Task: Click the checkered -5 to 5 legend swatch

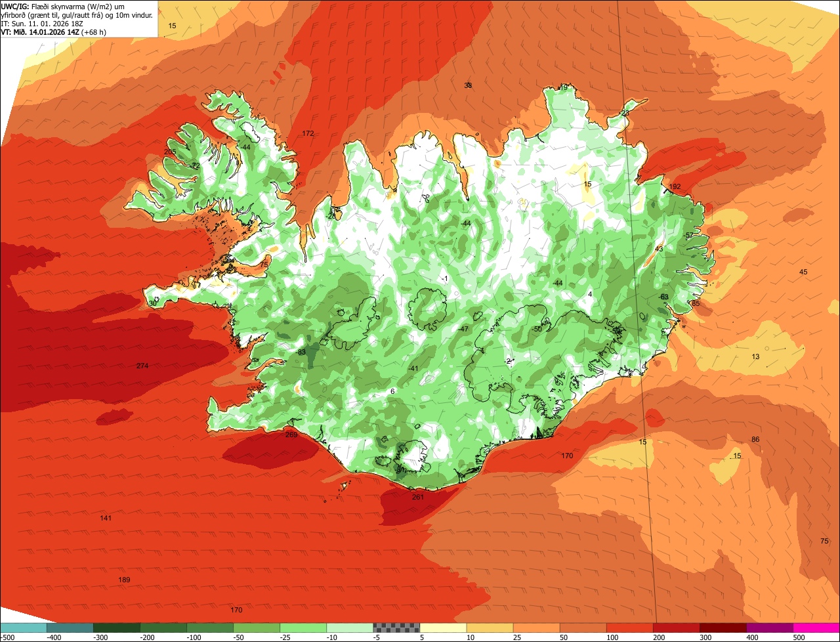Action: click(396, 628)
